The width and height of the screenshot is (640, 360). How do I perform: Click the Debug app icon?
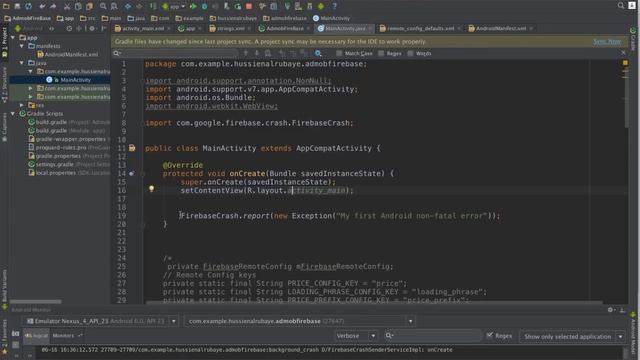click(204, 6)
